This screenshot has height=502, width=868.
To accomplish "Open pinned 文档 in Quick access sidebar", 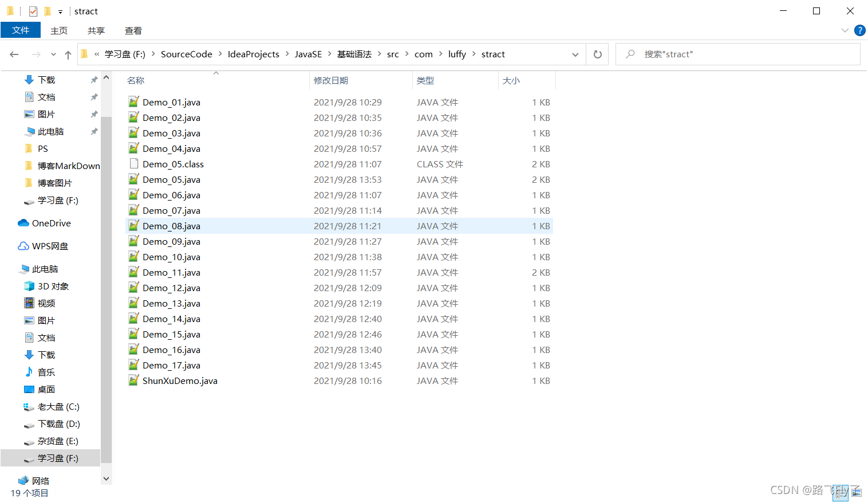I will pos(46,97).
